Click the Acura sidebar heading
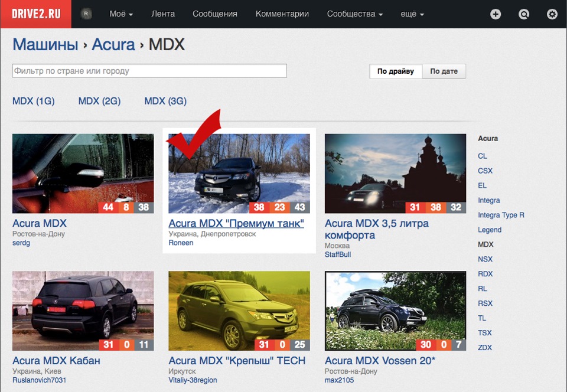The image size is (567, 392). [488, 138]
